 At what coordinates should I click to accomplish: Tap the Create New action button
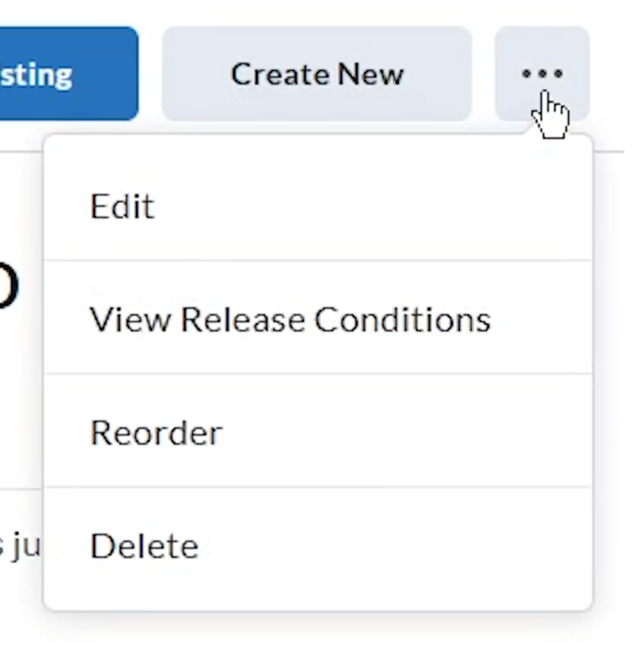[x=317, y=74]
